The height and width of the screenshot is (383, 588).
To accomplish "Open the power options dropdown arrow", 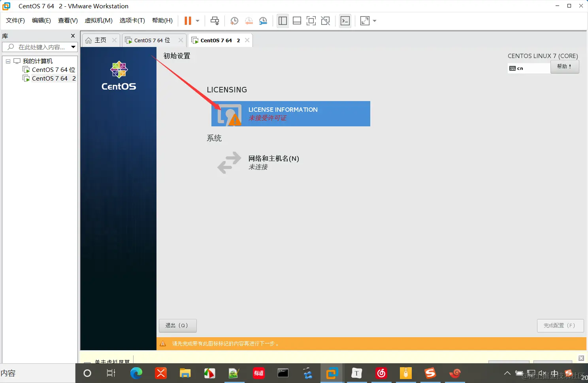I will pos(198,21).
